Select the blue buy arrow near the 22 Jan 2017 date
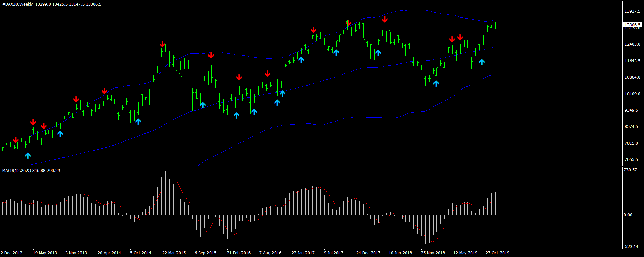644x257 pixels. point(301,60)
